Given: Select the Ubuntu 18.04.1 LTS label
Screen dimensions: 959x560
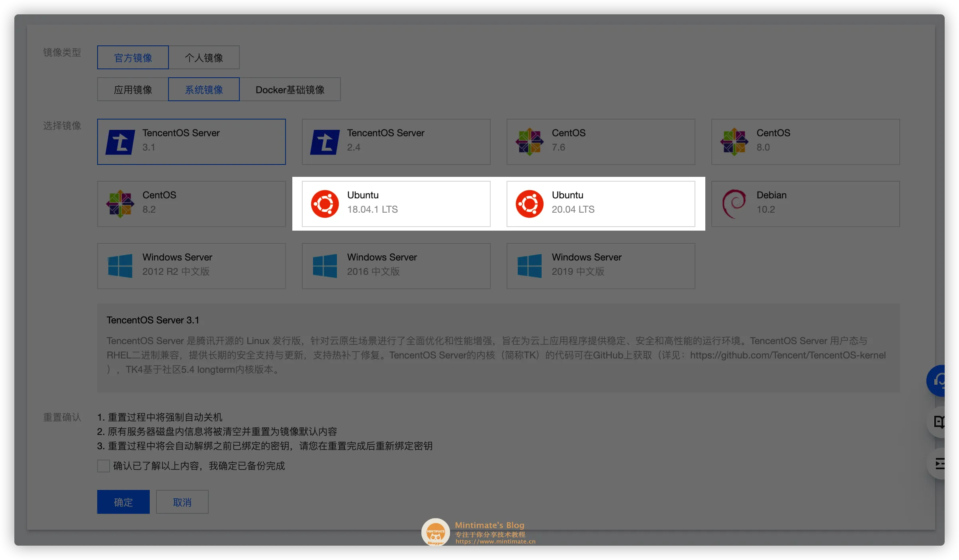Looking at the screenshot, I should 372,202.
